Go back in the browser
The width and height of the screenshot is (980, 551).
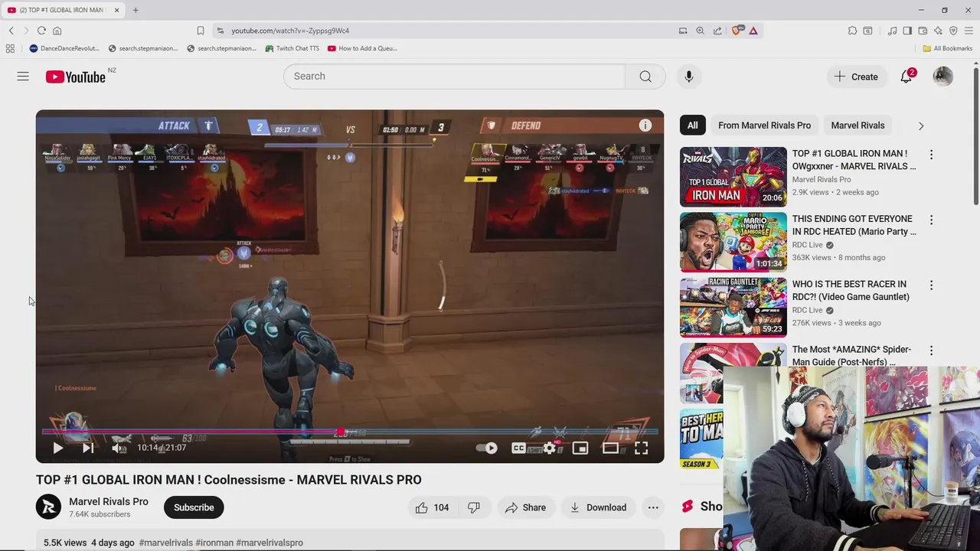pos(11,31)
